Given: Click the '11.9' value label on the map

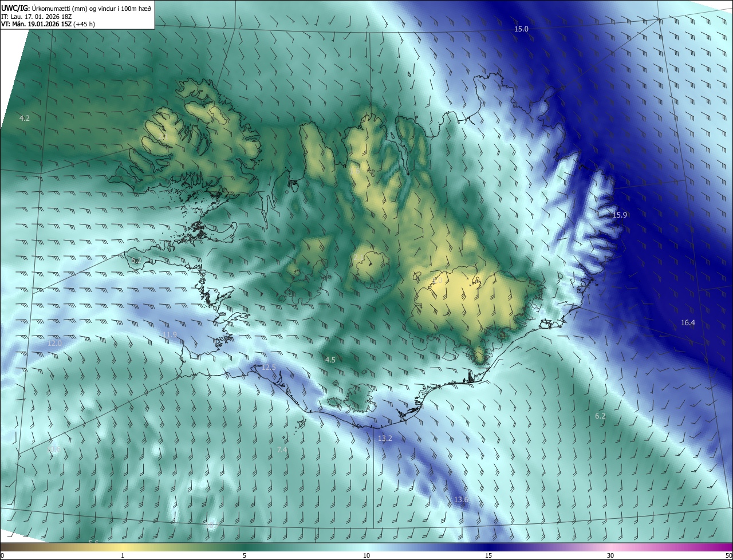Looking at the screenshot, I should (170, 334).
